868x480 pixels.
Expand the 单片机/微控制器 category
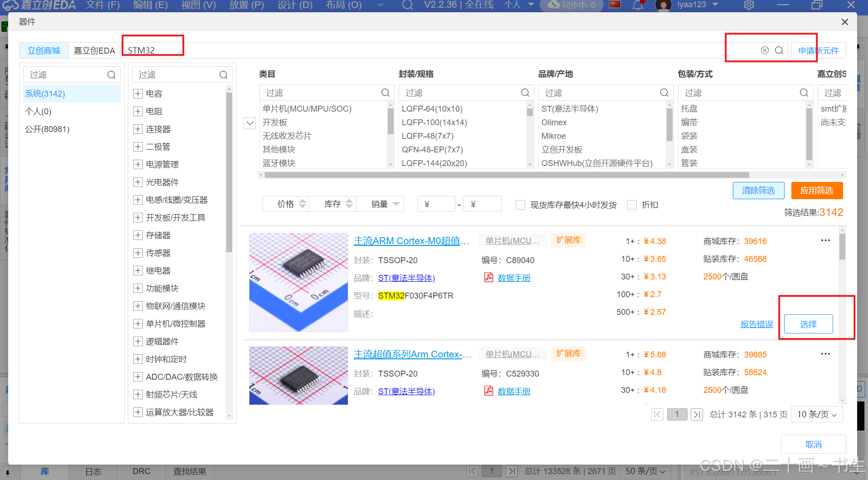coord(138,323)
